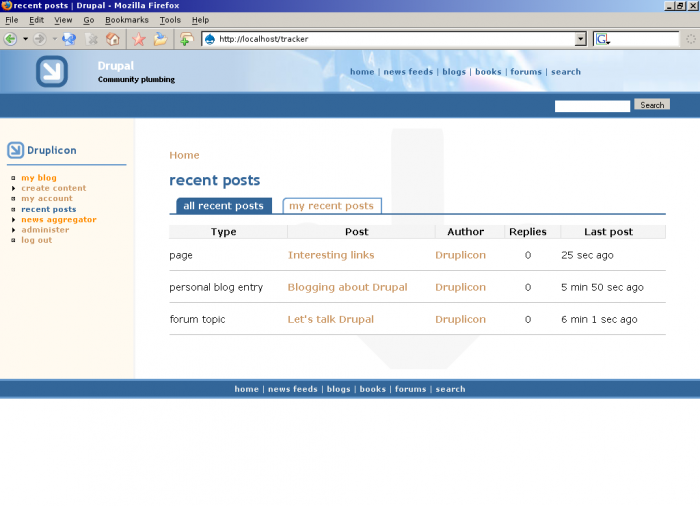Click home in the footer navigation
This screenshot has width=700, height=506.
click(x=246, y=389)
